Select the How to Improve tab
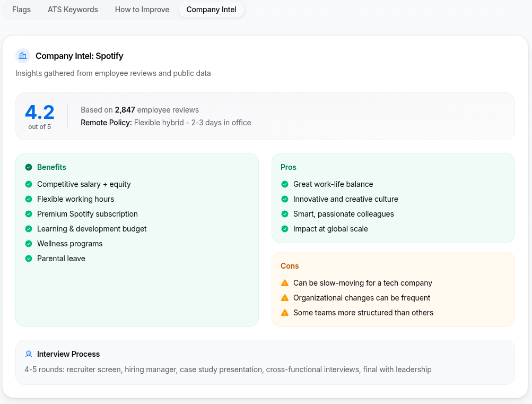This screenshot has width=532, height=404. point(142,10)
